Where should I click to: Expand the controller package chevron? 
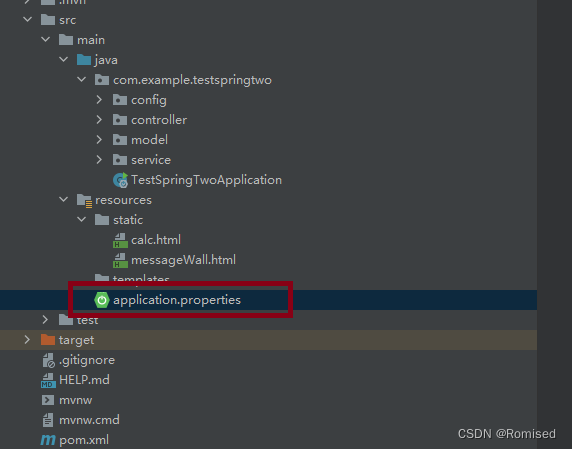coord(99,120)
